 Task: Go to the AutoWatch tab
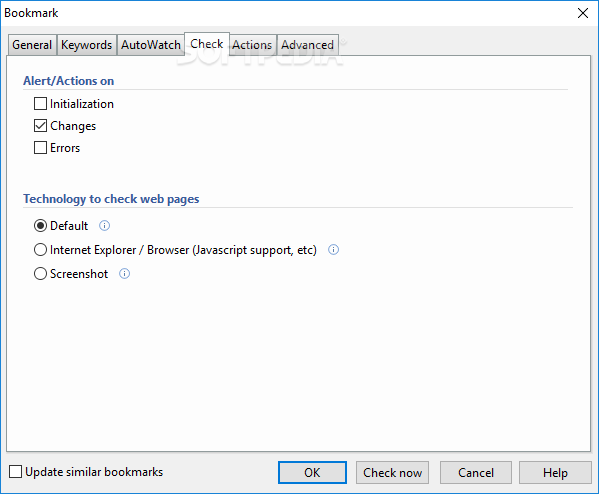pos(151,45)
